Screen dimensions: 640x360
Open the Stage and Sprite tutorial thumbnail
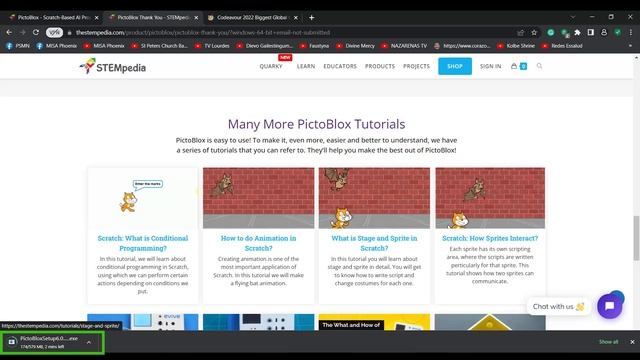[374, 198]
